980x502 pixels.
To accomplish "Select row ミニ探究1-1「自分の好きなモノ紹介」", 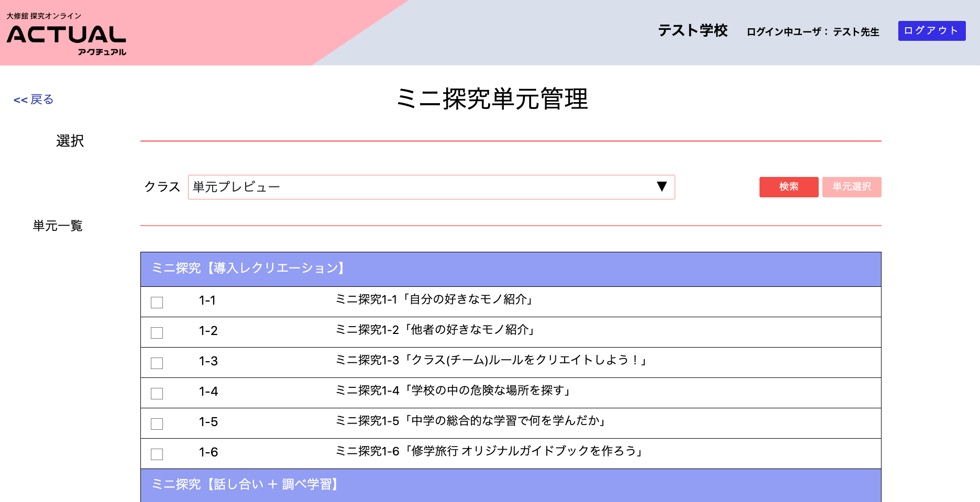I will [x=435, y=300].
